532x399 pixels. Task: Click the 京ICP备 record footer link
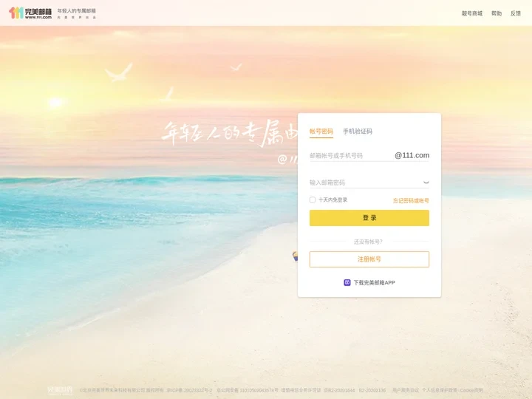tap(189, 390)
